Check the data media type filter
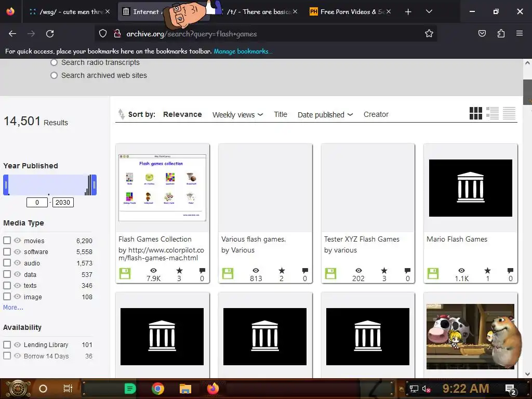This screenshot has height=399, width=532. [x=7, y=274]
